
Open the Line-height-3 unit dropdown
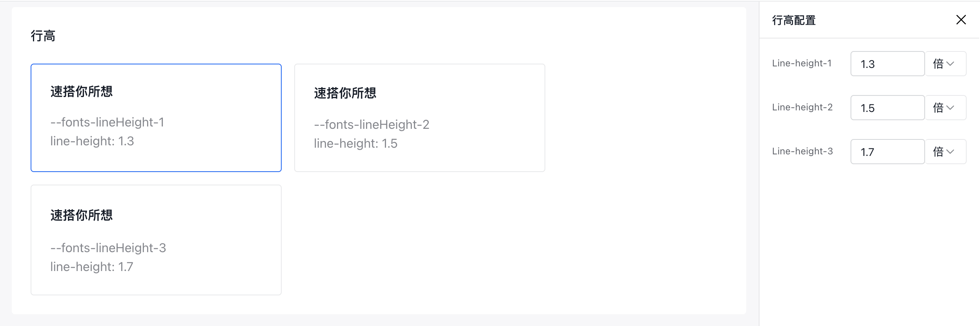[945, 152]
